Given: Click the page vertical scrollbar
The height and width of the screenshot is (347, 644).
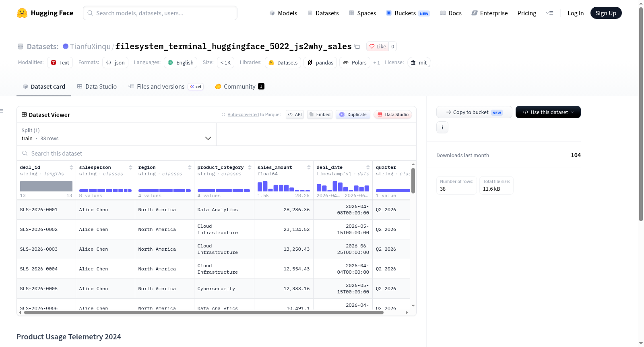Looking at the screenshot, I should tap(641, 114).
